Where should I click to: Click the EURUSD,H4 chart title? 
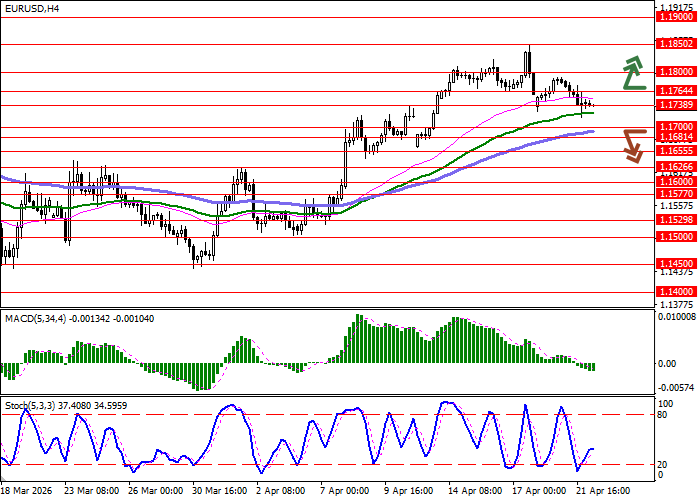pos(31,8)
